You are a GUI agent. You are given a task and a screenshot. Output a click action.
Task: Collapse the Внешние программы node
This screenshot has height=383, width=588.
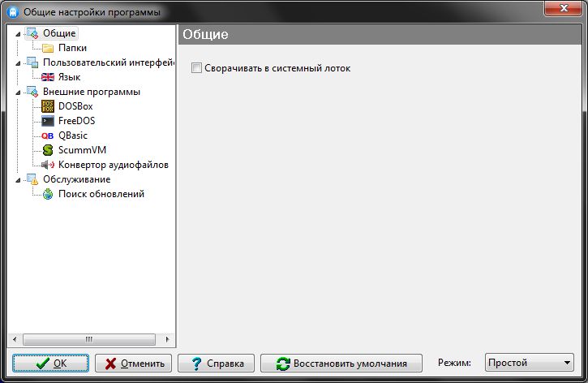(x=18, y=93)
